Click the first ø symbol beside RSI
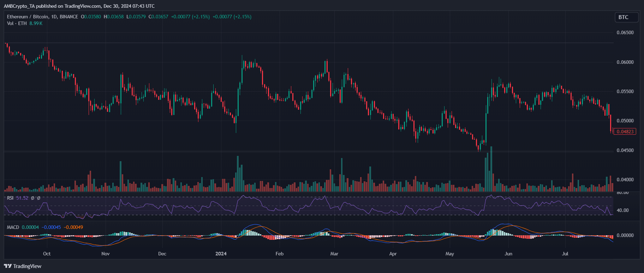This screenshot has height=273, width=644. click(x=32, y=198)
